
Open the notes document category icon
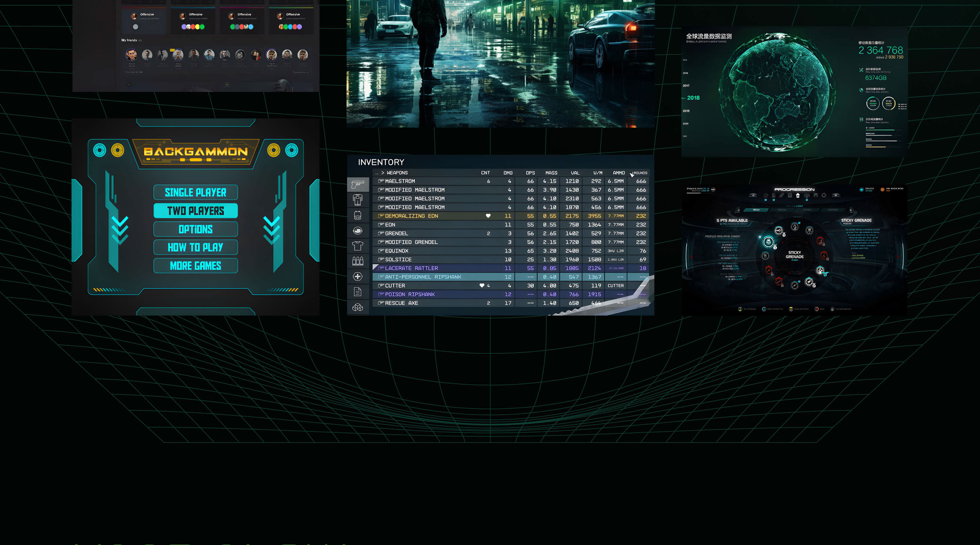click(x=358, y=292)
